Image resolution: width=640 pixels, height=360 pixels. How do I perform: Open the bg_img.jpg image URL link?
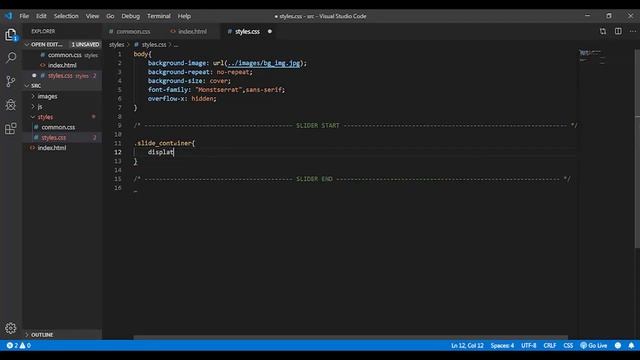tap(264, 63)
